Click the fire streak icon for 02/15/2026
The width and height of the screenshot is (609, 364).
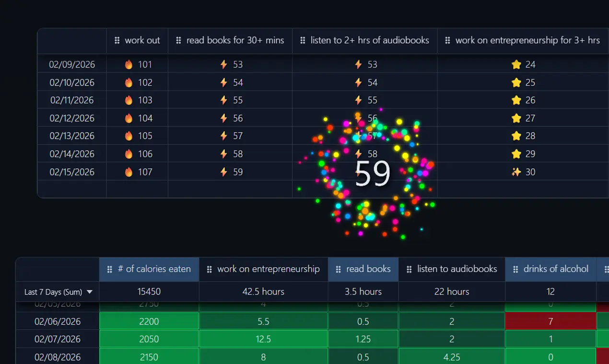[x=129, y=172]
